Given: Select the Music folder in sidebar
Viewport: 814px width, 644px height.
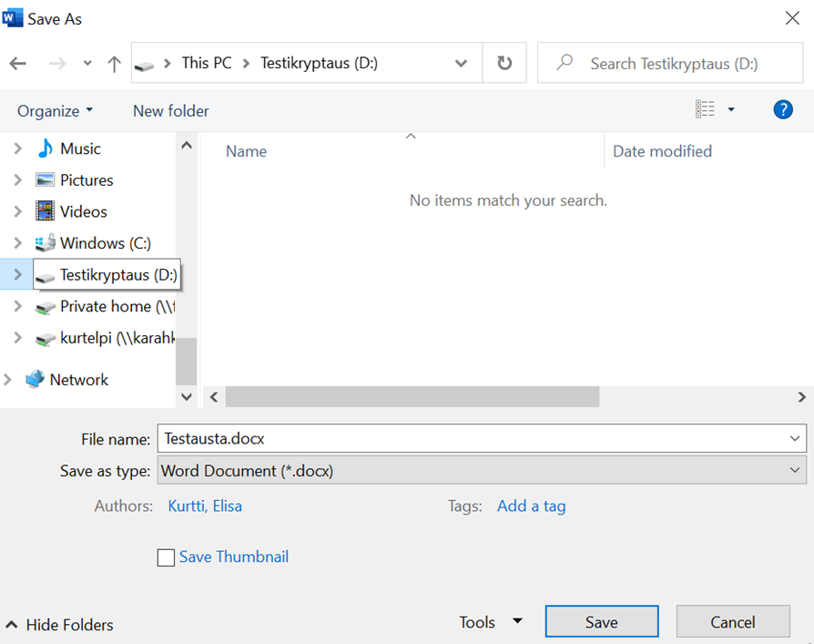Looking at the screenshot, I should 80,148.
